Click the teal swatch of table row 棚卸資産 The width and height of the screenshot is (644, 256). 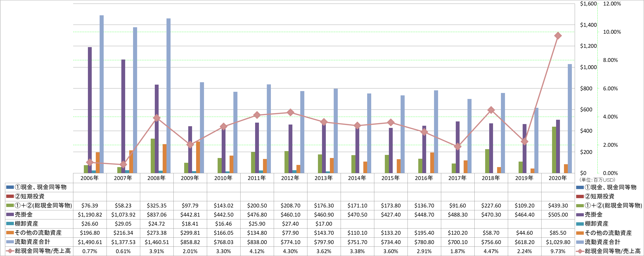pyautogui.click(x=10, y=223)
